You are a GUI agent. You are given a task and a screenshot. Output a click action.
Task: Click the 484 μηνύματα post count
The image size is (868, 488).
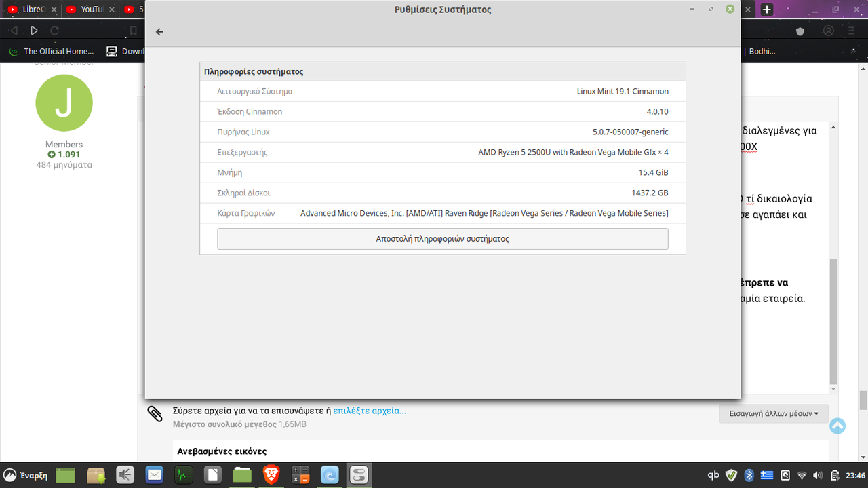[64, 165]
